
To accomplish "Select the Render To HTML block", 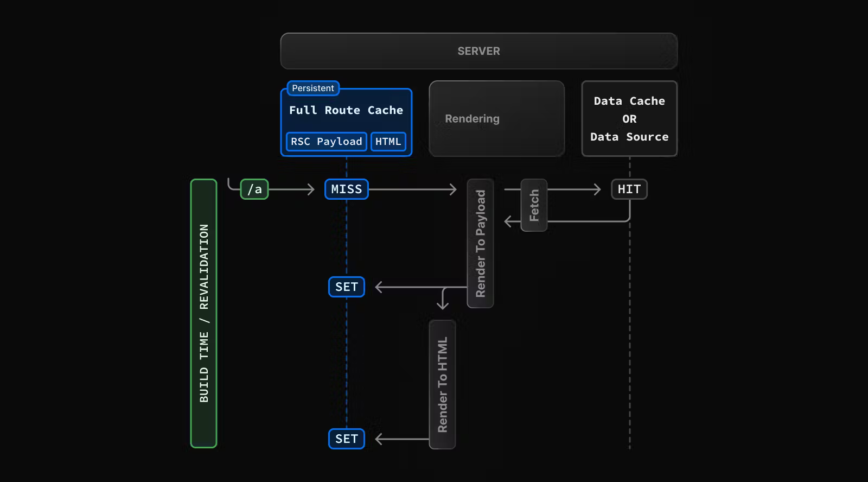I will [x=442, y=384].
